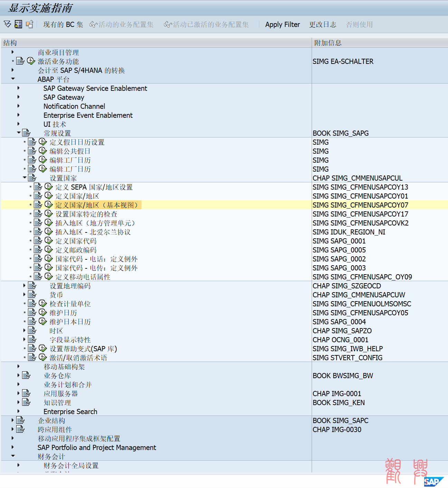Select SAP Portfolio and Project Management node
The image size is (448, 488).
click(x=97, y=448)
